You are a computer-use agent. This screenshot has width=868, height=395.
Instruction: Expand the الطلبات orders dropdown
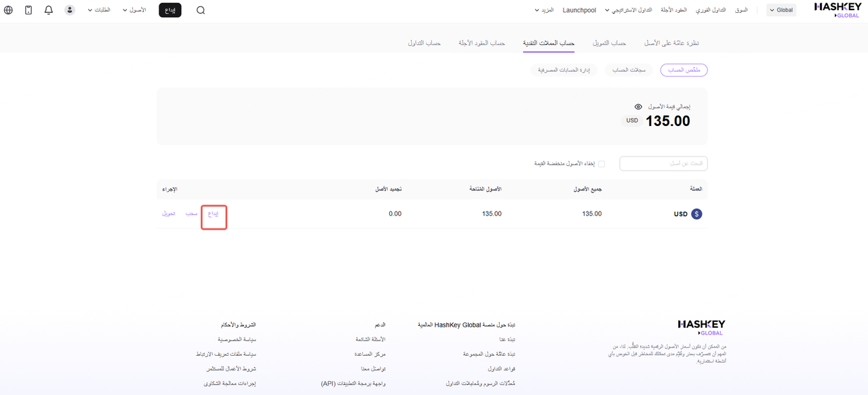[99, 10]
